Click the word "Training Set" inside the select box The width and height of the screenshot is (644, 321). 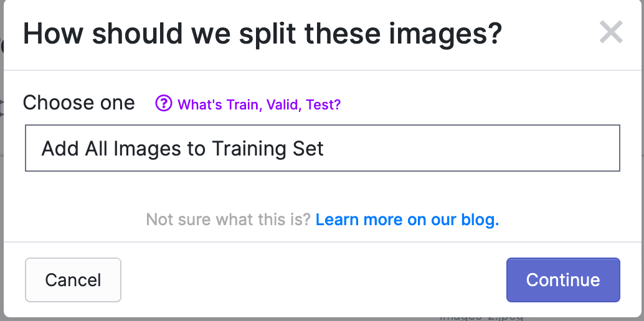(268, 149)
